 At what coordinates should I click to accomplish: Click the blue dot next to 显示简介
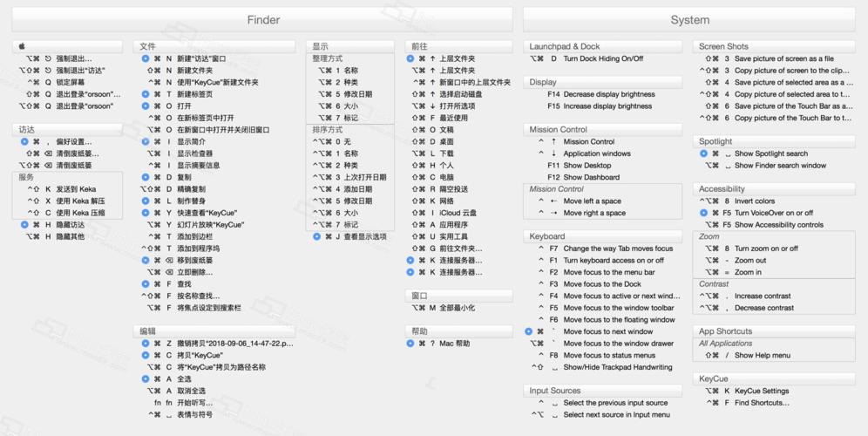(145, 142)
